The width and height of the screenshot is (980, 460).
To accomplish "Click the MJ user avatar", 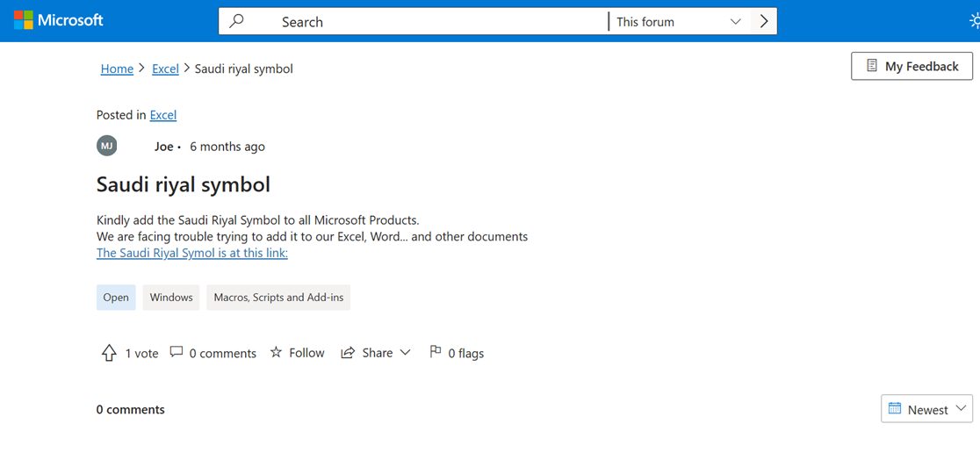I will point(107,147).
